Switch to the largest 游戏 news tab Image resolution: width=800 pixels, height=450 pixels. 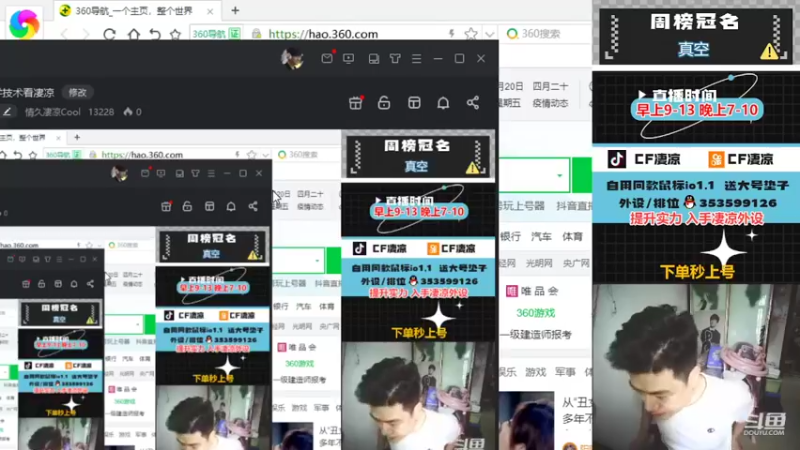click(536, 372)
